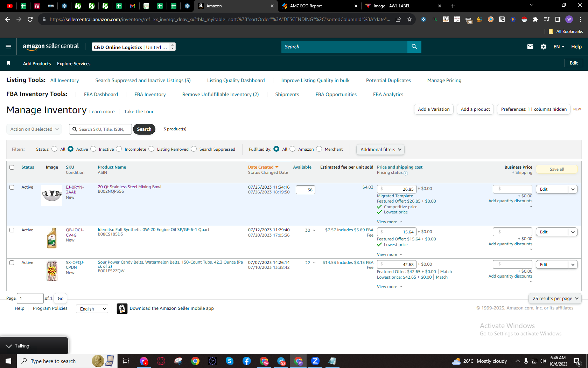Click the Go page button
Screen dimensions: 588x368
click(61, 299)
